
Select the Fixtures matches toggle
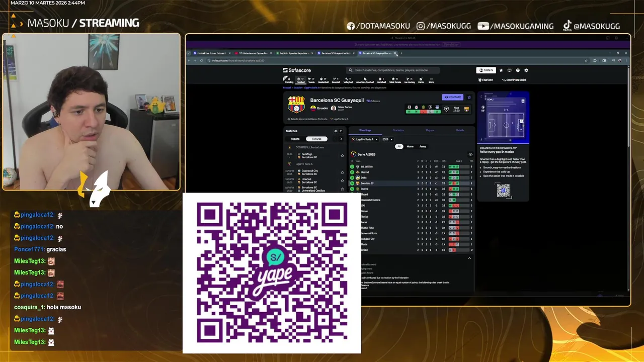(x=316, y=139)
